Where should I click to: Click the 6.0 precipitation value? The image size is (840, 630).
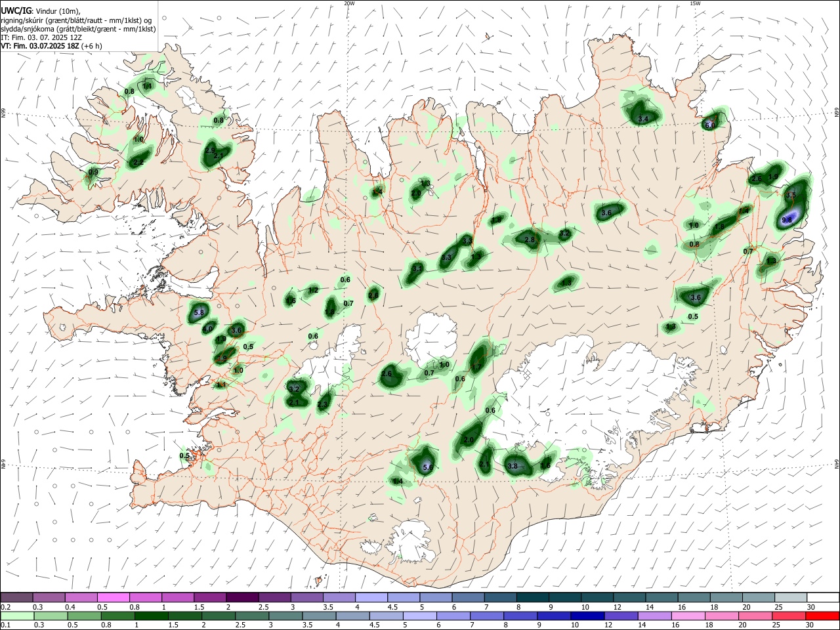pos(709,125)
